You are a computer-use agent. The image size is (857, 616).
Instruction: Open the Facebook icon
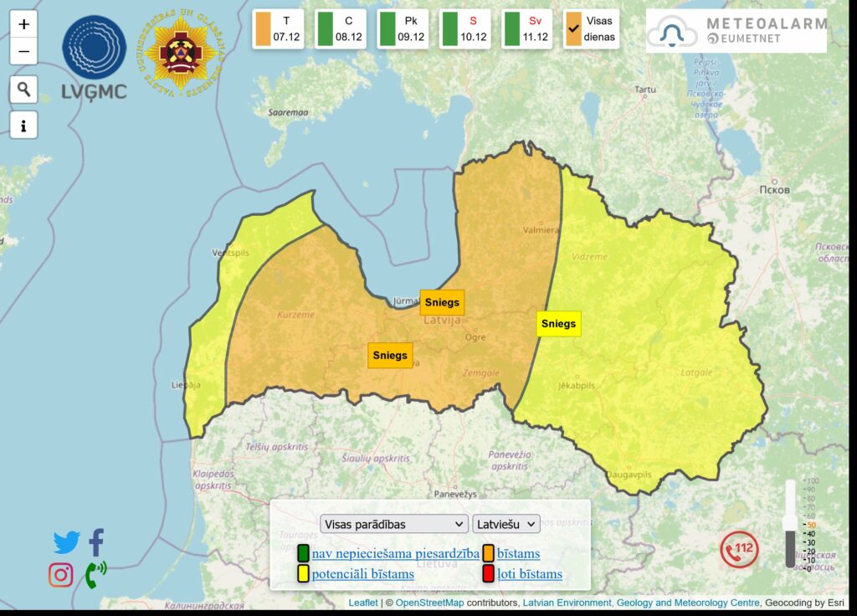[x=96, y=542]
